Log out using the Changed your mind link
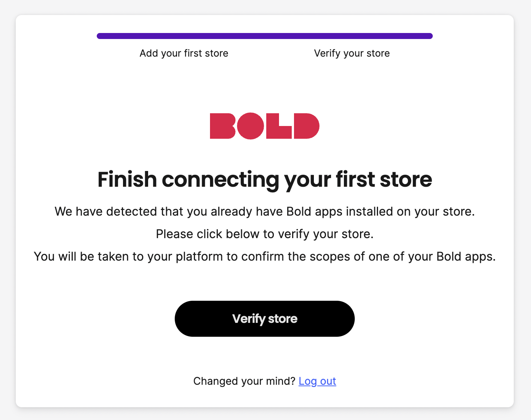 pyautogui.click(x=317, y=381)
